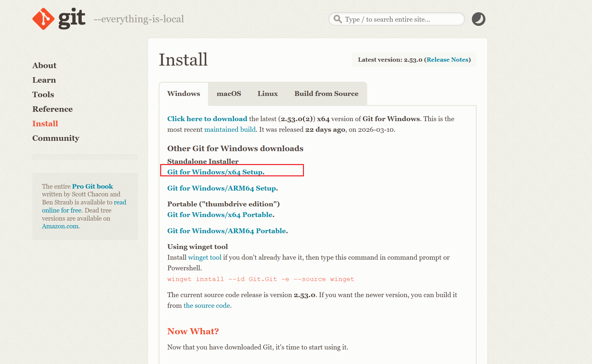Follow the source code link
This screenshot has height=364, width=592.
pos(207,306)
